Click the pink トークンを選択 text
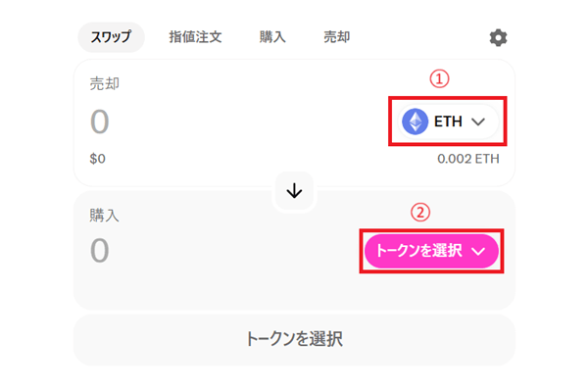 (x=418, y=251)
